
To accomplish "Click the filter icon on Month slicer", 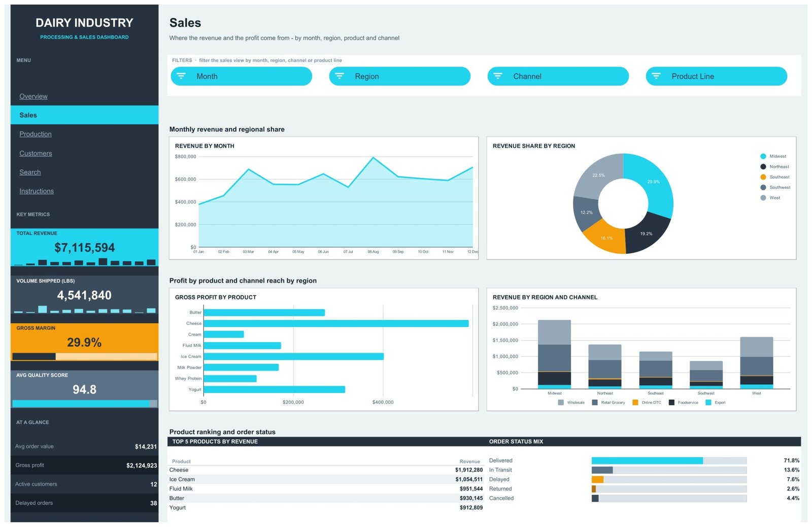I will coord(181,76).
